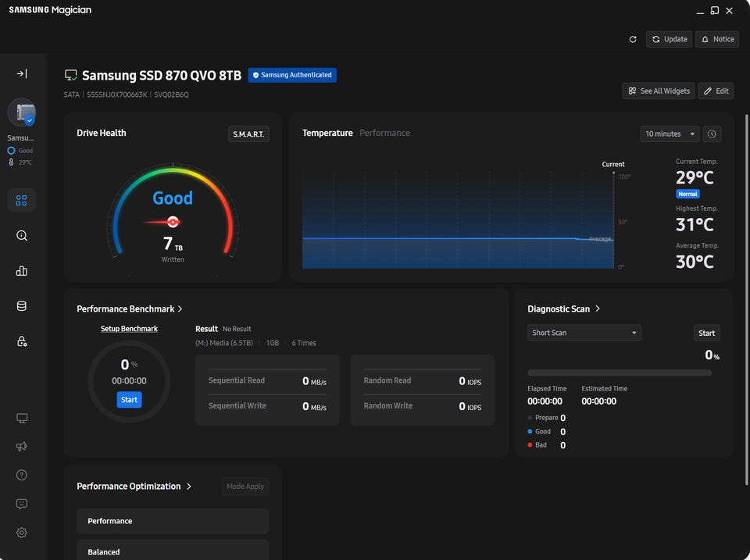Click the Mode Apply button
Image resolution: width=750 pixels, height=560 pixels.
[x=245, y=487]
